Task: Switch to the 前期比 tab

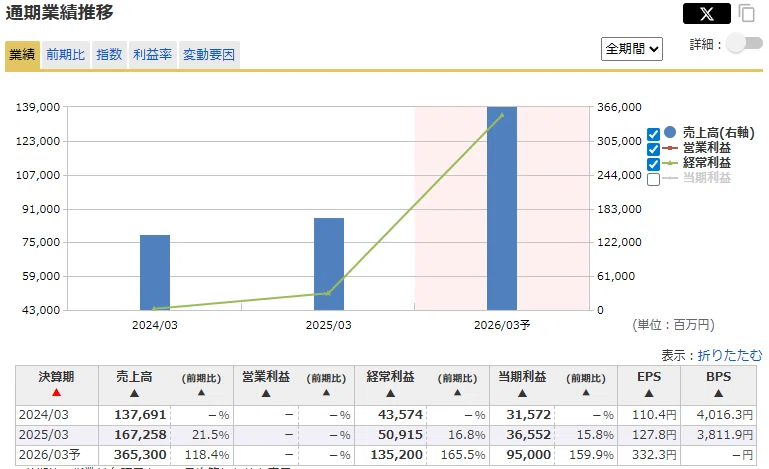Action: click(66, 54)
